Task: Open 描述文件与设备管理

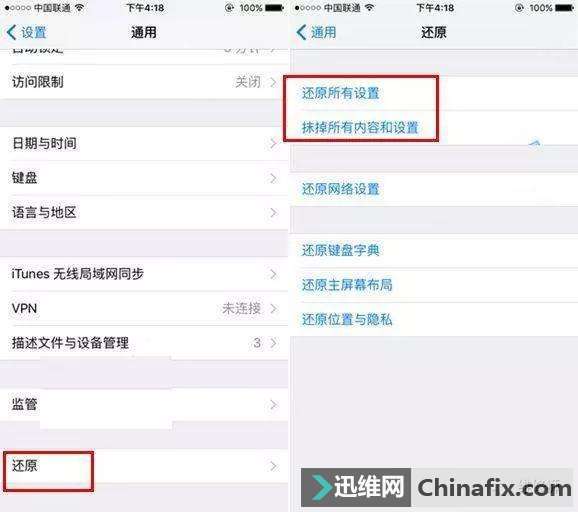Action: (x=144, y=343)
